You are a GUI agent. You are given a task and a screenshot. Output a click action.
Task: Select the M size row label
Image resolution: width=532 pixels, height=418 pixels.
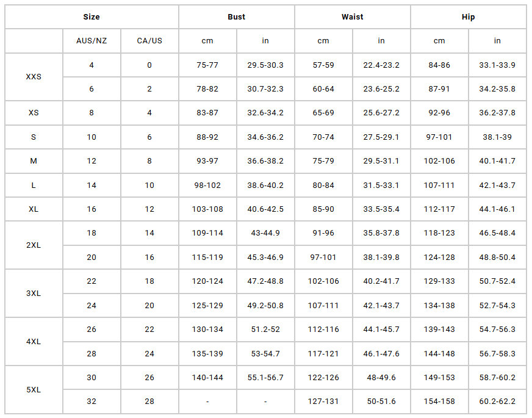click(x=34, y=161)
